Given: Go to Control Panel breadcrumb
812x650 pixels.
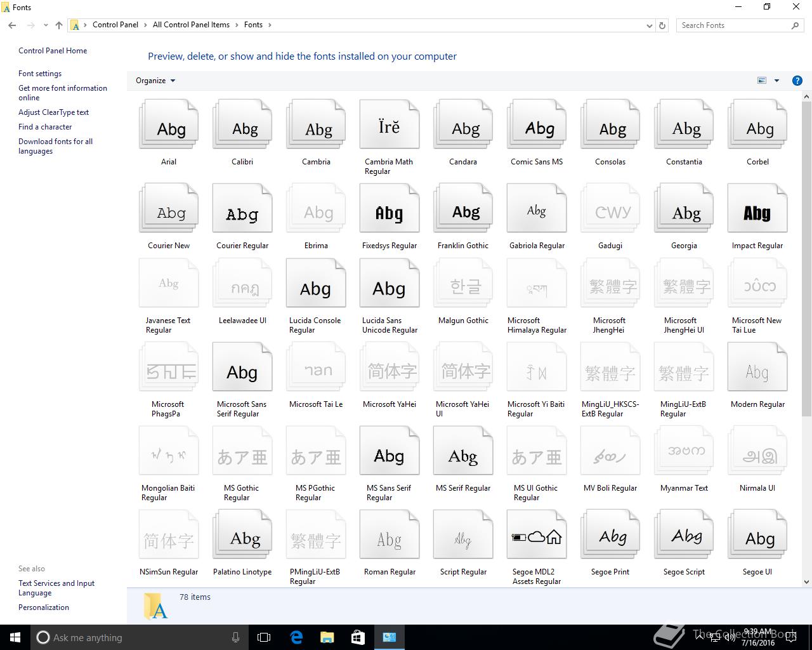Looking at the screenshot, I should (115, 25).
